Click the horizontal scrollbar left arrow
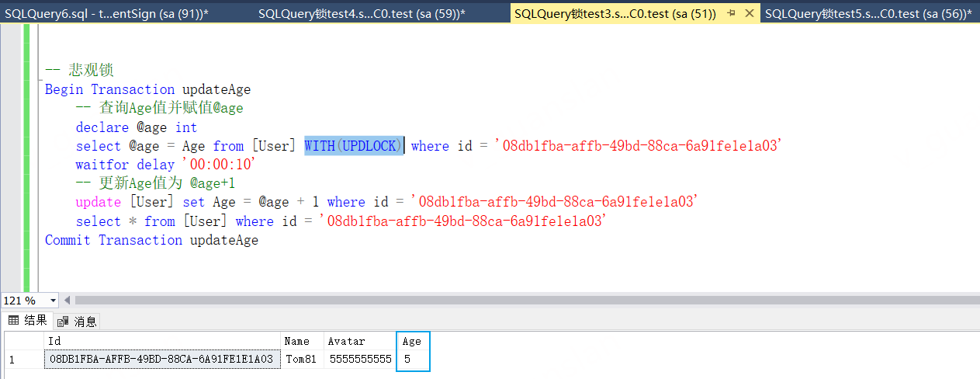Viewport: 980px width, 379px height. [68, 301]
